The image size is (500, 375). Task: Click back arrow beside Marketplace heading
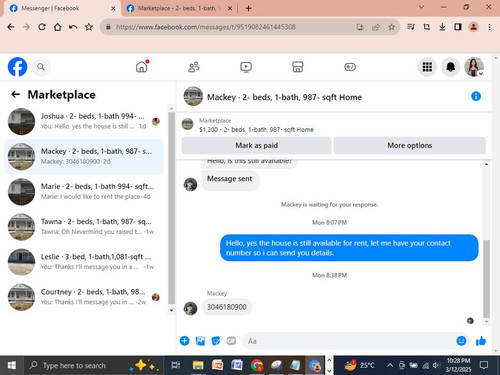coord(15,94)
